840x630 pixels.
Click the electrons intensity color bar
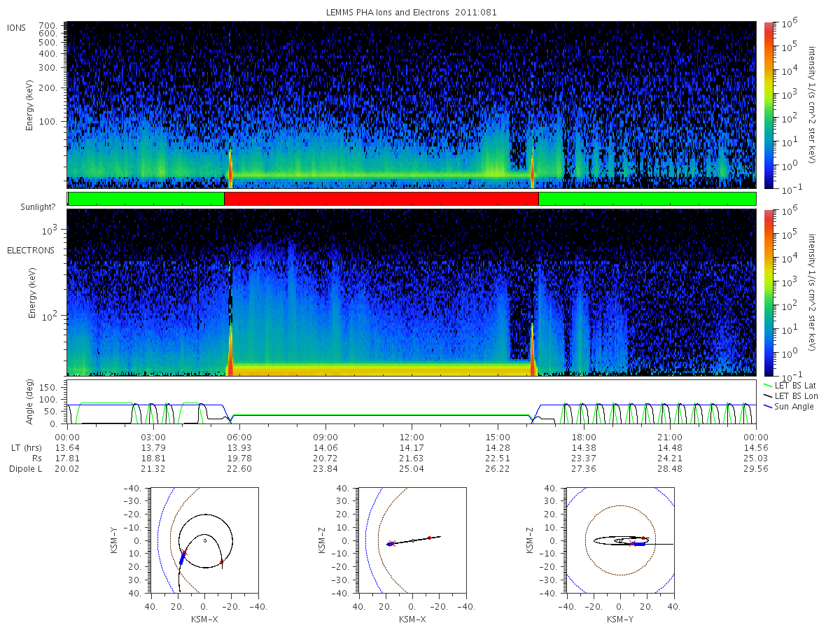[x=769, y=292]
